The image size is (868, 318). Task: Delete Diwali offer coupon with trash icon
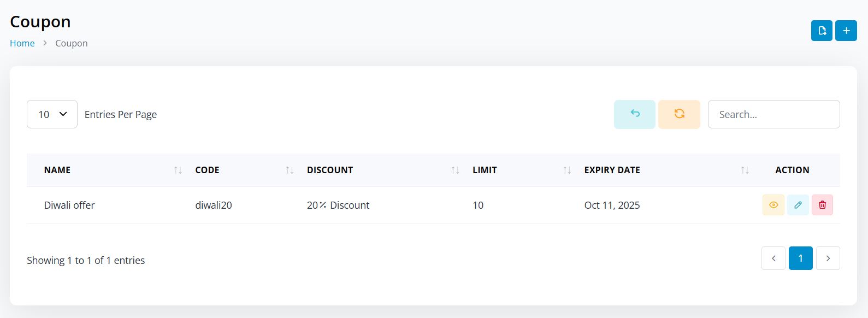(x=822, y=205)
